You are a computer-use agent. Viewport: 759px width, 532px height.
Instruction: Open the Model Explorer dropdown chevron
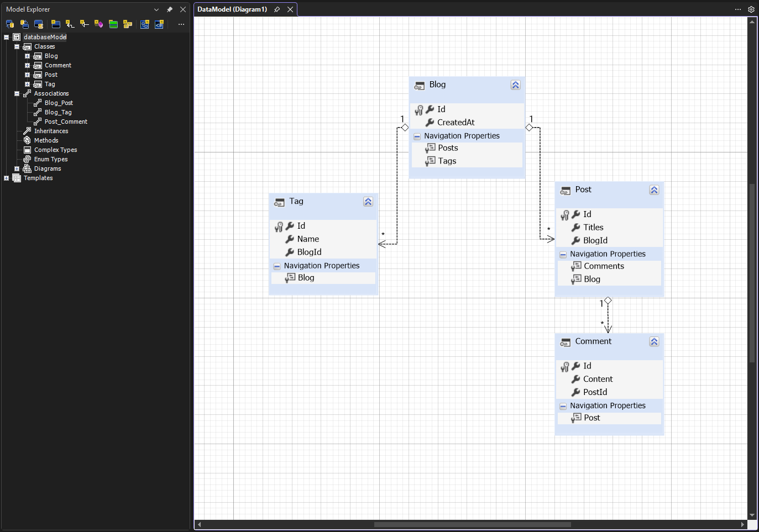click(156, 9)
